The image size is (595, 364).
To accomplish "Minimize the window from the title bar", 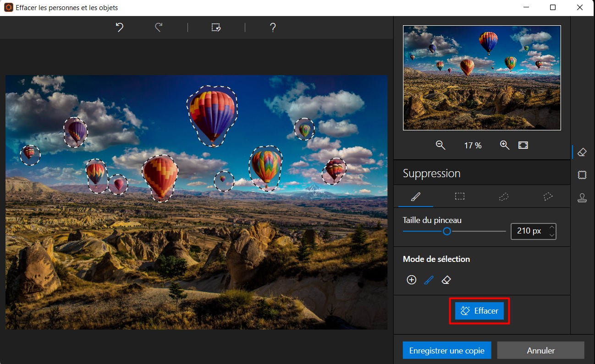I will [527, 7].
